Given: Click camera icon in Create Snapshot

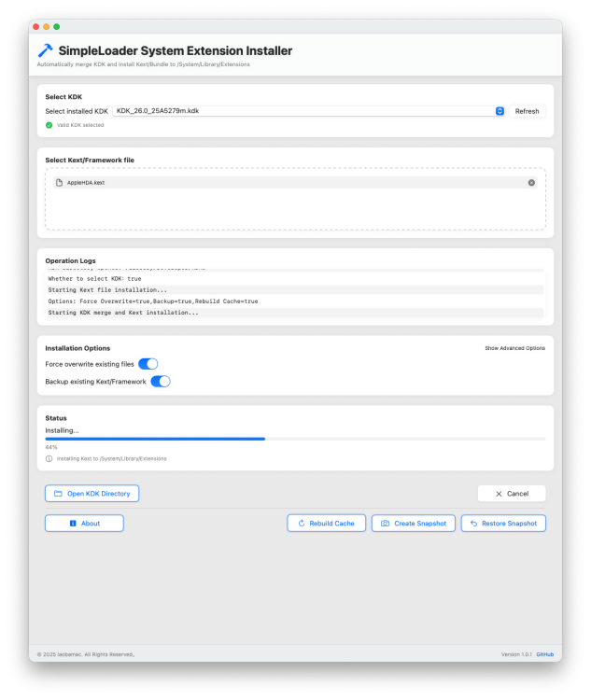Looking at the screenshot, I should (385, 524).
